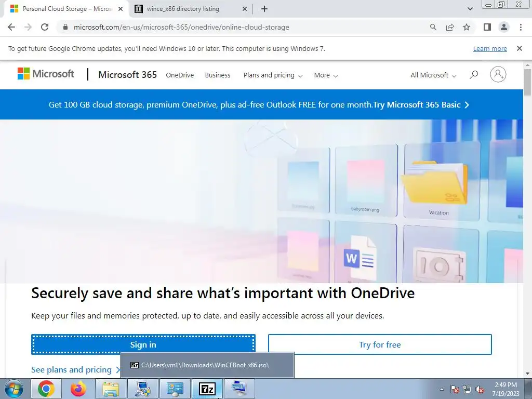This screenshot has width=532, height=399.
Task: Expand the All Microsoft menu
Action: tap(433, 75)
